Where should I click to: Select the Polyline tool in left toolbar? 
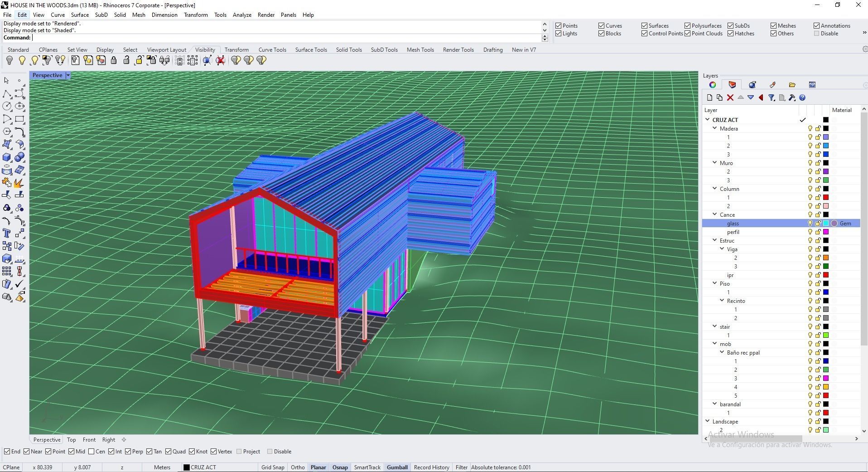[7, 94]
